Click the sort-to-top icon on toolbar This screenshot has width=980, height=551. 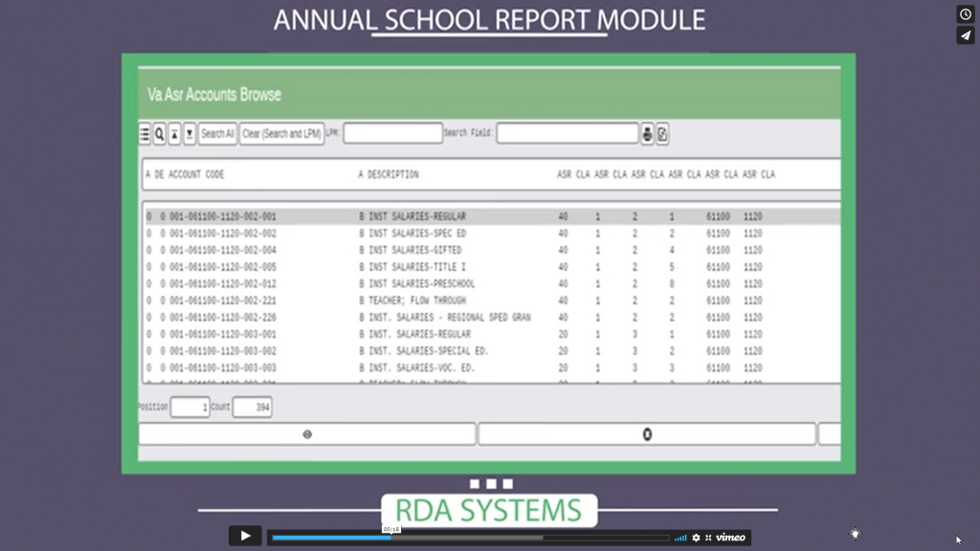[x=176, y=134]
